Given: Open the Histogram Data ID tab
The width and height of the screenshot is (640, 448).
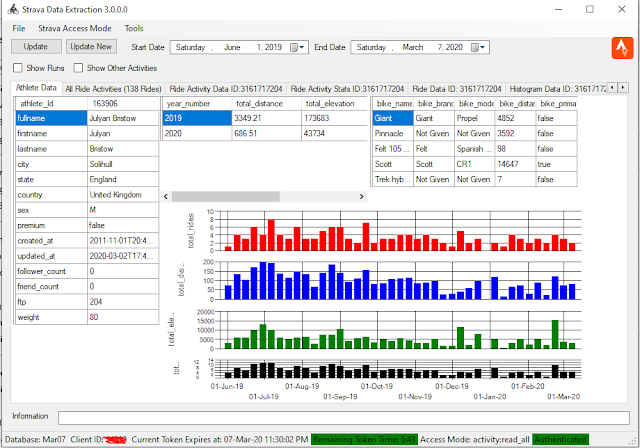Looking at the screenshot, I should (557, 89).
